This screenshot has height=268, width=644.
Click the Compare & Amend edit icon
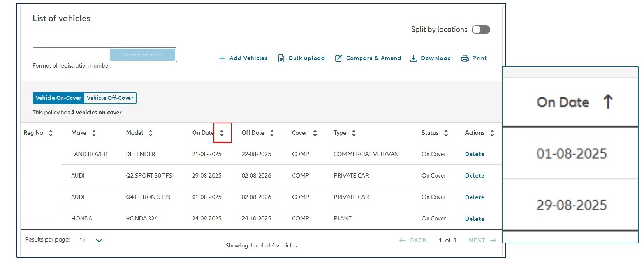click(339, 58)
